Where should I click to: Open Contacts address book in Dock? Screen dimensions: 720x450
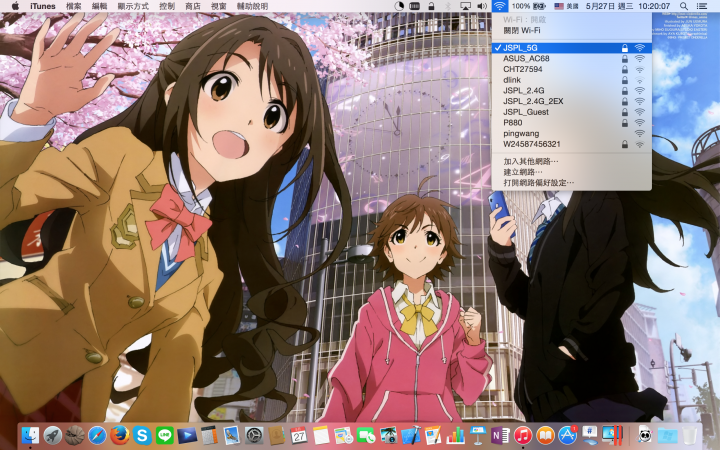(x=276, y=435)
